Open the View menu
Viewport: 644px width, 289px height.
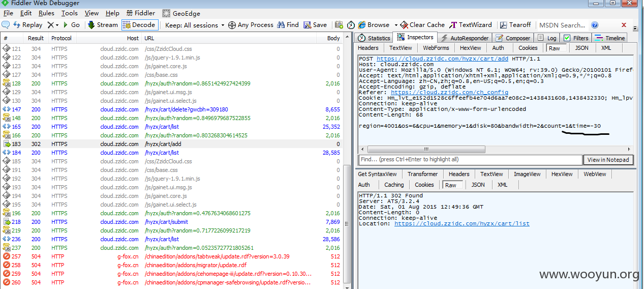92,13
